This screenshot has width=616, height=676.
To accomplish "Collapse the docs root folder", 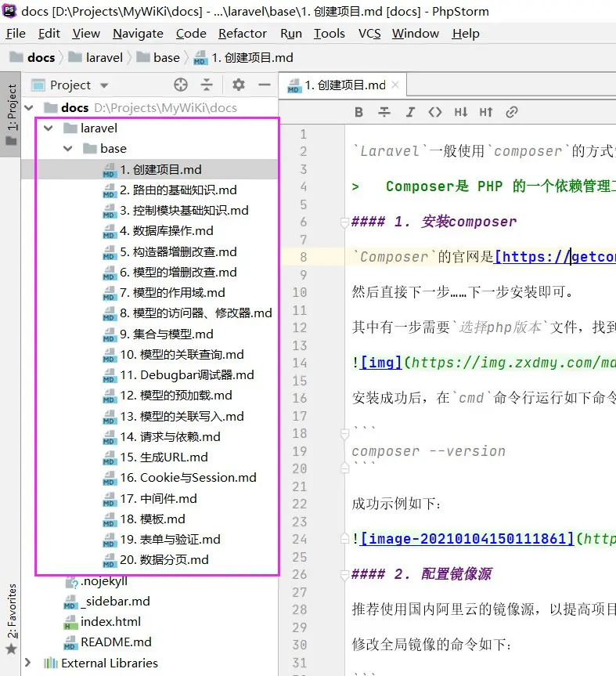I will point(29,108).
